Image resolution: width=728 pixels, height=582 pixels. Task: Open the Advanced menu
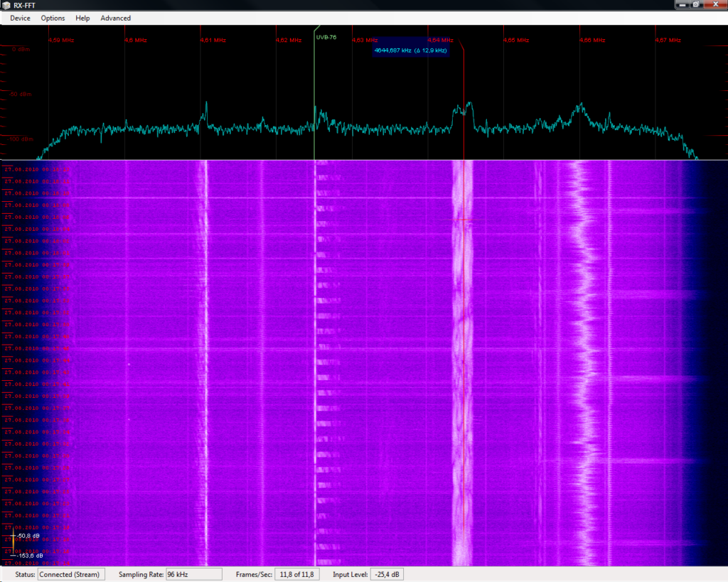pos(115,18)
